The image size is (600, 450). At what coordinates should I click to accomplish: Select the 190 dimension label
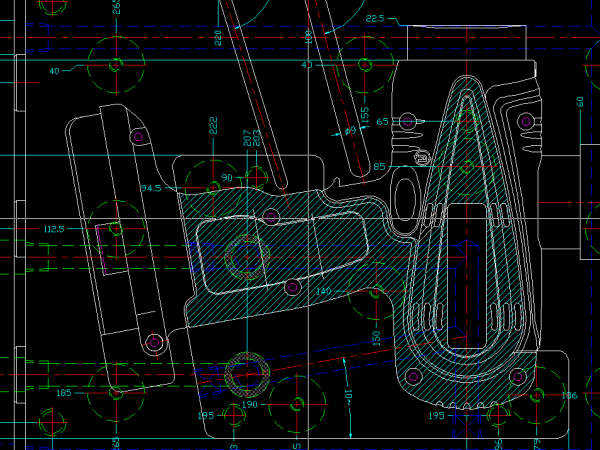pyautogui.click(x=250, y=404)
